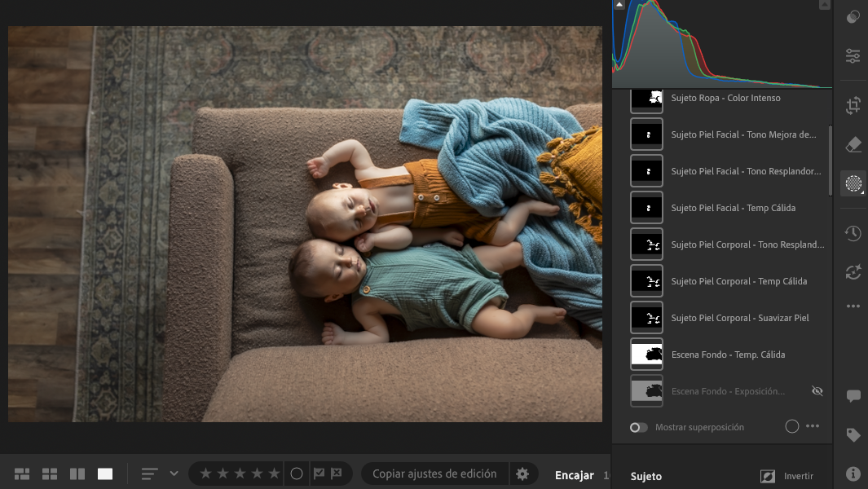
Task: Toggle the Mostrar superposición switch
Action: [639, 427]
